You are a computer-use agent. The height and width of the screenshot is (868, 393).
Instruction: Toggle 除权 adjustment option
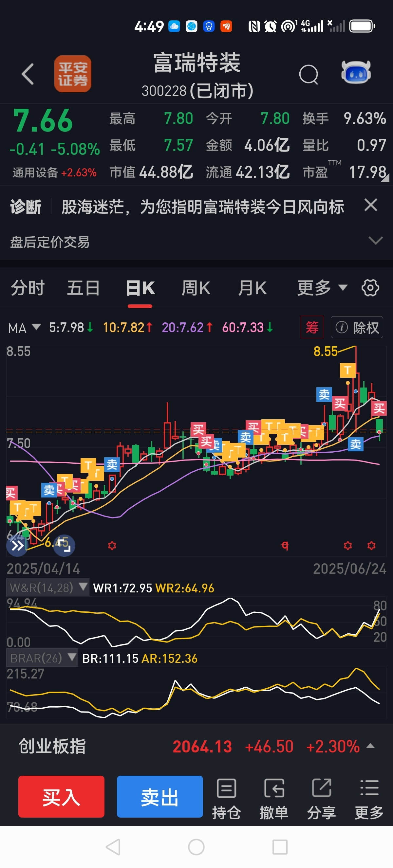(357, 327)
